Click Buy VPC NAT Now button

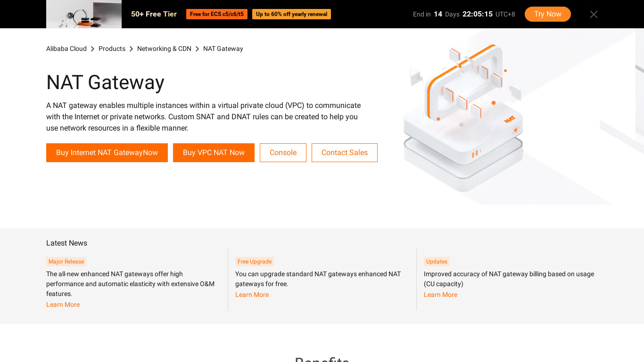pyautogui.click(x=214, y=153)
